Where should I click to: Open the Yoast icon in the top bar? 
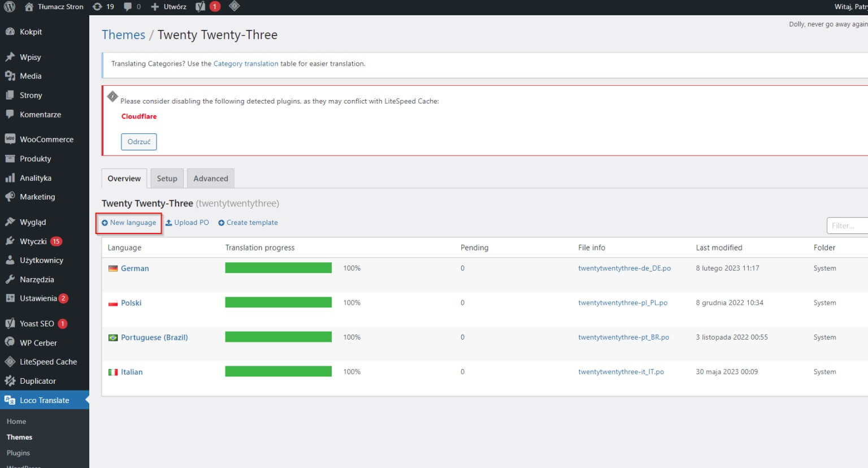coord(200,7)
